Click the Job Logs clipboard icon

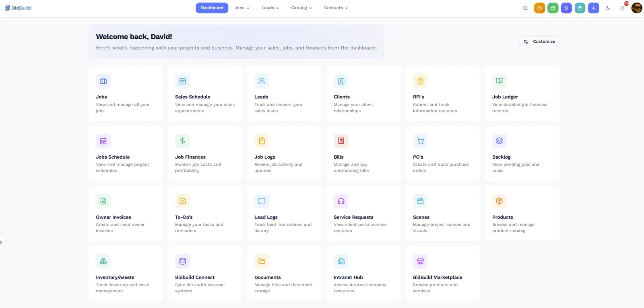pos(262,141)
